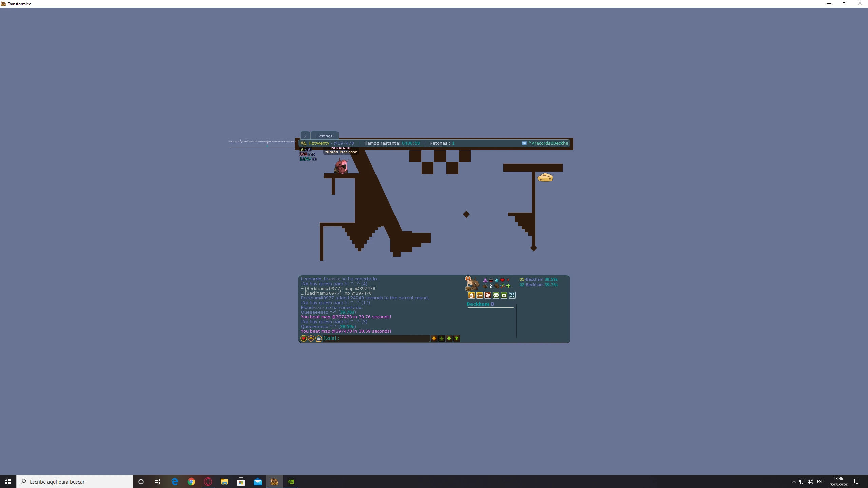Open the orange list menu icon button
This screenshot has width=868, height=488.
point(480,295)
